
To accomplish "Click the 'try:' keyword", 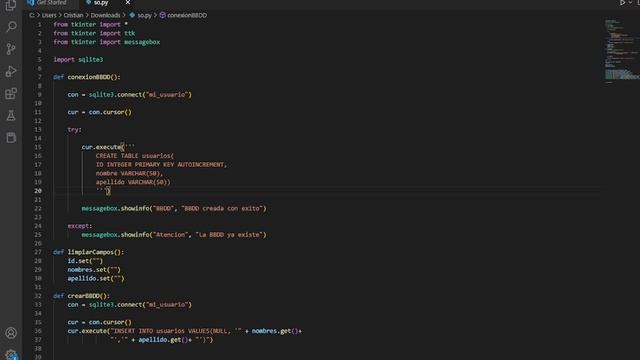I will [75, 129].
